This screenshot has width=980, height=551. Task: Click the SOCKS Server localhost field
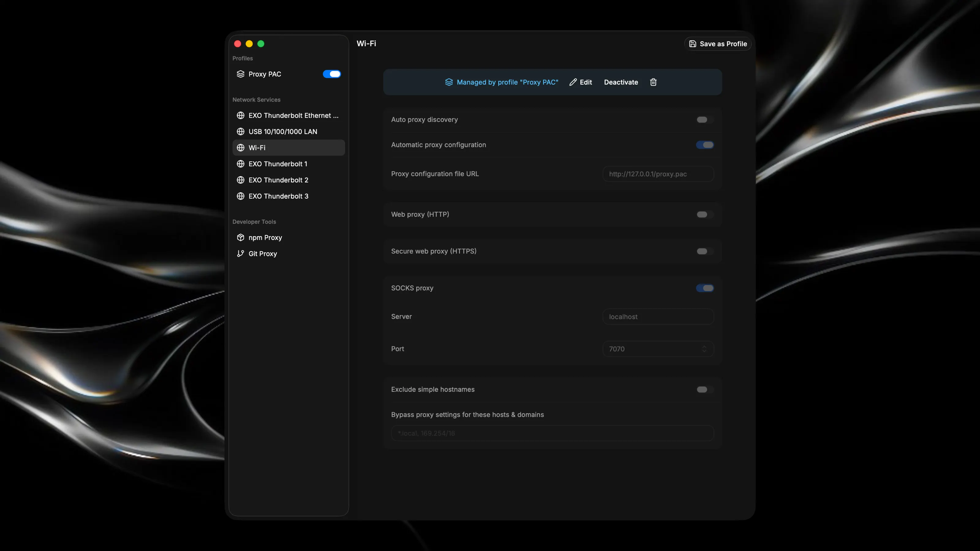coord(658,317)
